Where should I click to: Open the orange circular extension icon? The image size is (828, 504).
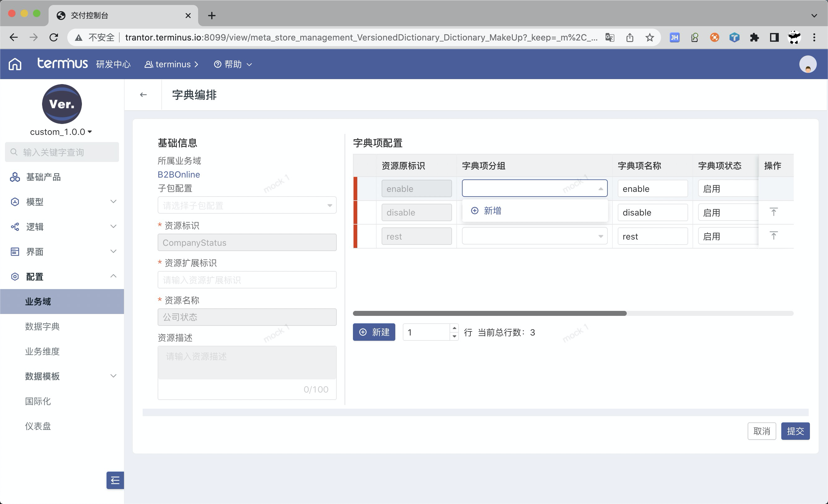tap(714, 37)
